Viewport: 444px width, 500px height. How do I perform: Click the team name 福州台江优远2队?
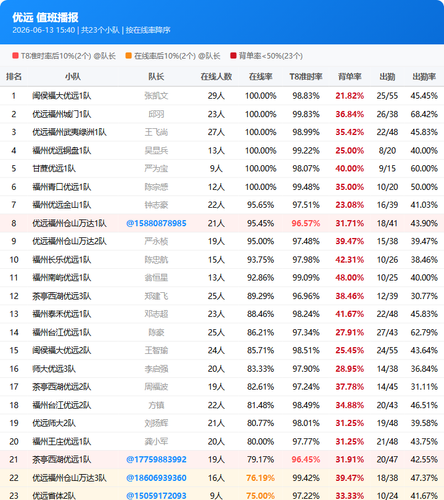click(62, 405)
